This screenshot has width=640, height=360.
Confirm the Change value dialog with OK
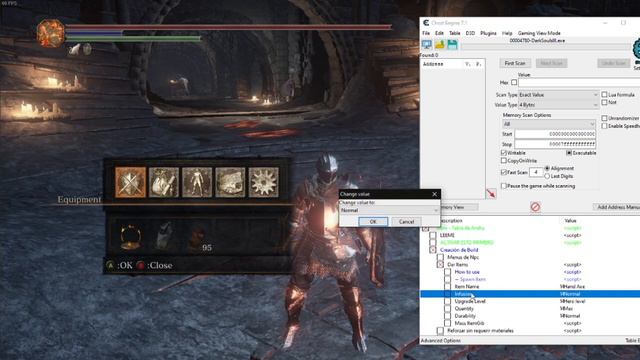pyautogui.click(x=373, y=222)
